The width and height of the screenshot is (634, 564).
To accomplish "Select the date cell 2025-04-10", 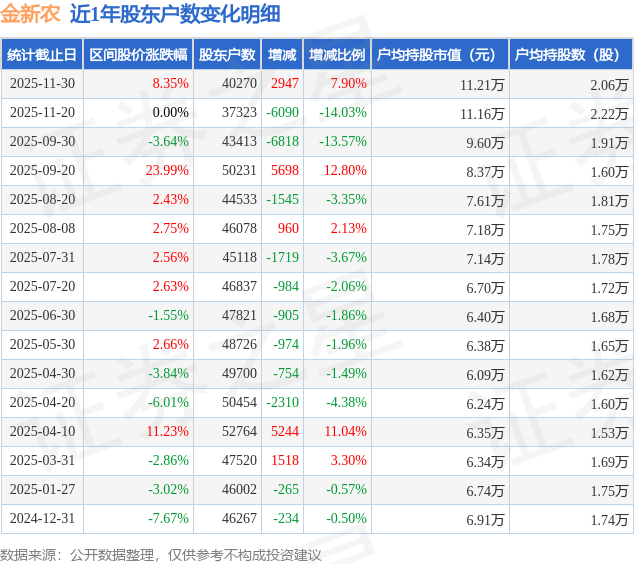I will click(42, 432).
